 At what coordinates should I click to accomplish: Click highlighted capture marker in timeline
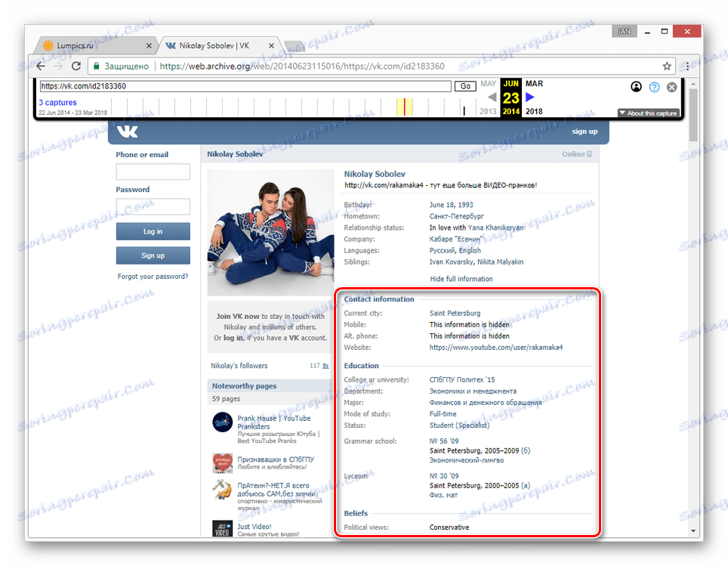coord(404,107)
